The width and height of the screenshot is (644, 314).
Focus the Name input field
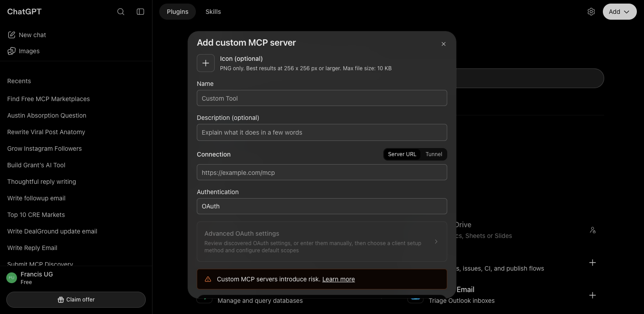pos(322,98)
